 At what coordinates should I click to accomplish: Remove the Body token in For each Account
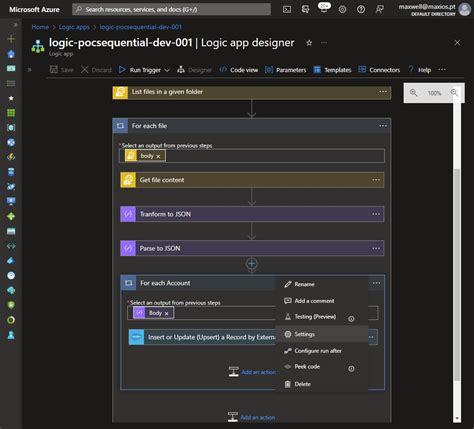click(166, 313)
